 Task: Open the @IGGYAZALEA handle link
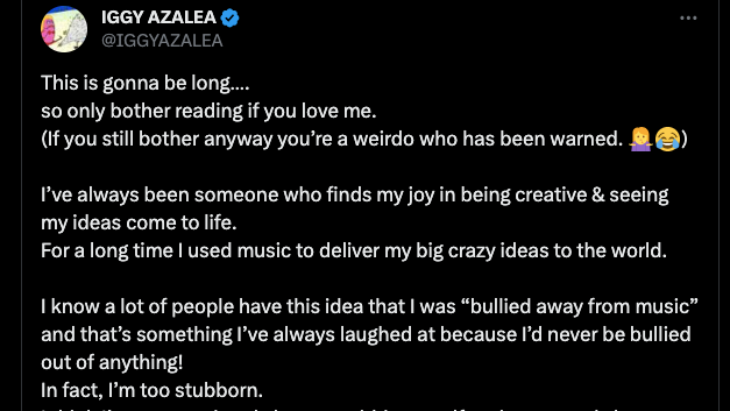[x=161, y=41]
